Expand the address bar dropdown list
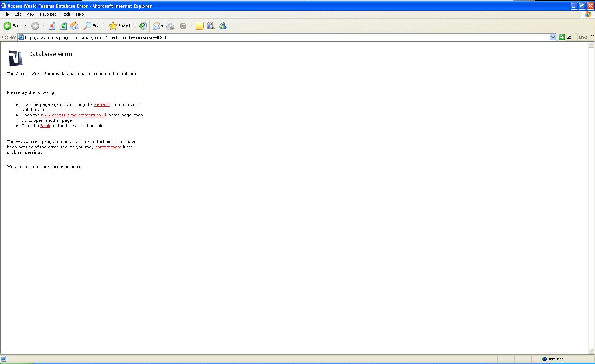Screen dimensions: 595x364 click(553, 37)
